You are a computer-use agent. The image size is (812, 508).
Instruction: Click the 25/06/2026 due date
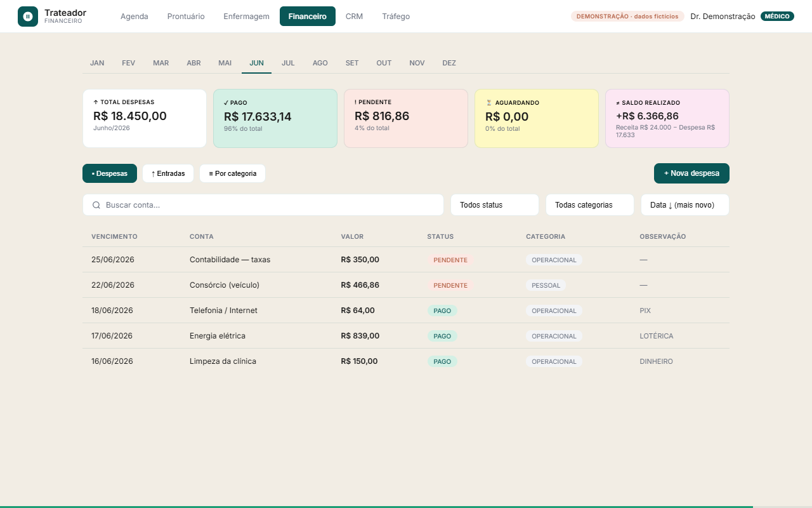pos(113,260)
